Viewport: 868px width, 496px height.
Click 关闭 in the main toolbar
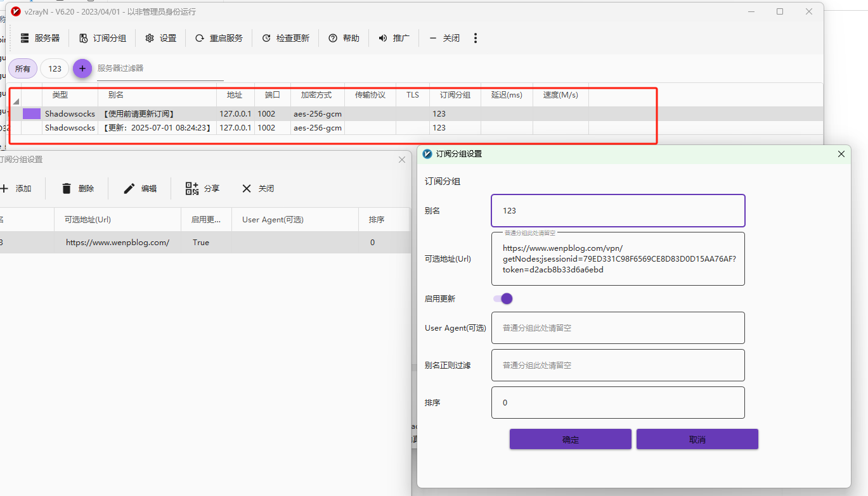pyautogui.click(x=444, y=38)
